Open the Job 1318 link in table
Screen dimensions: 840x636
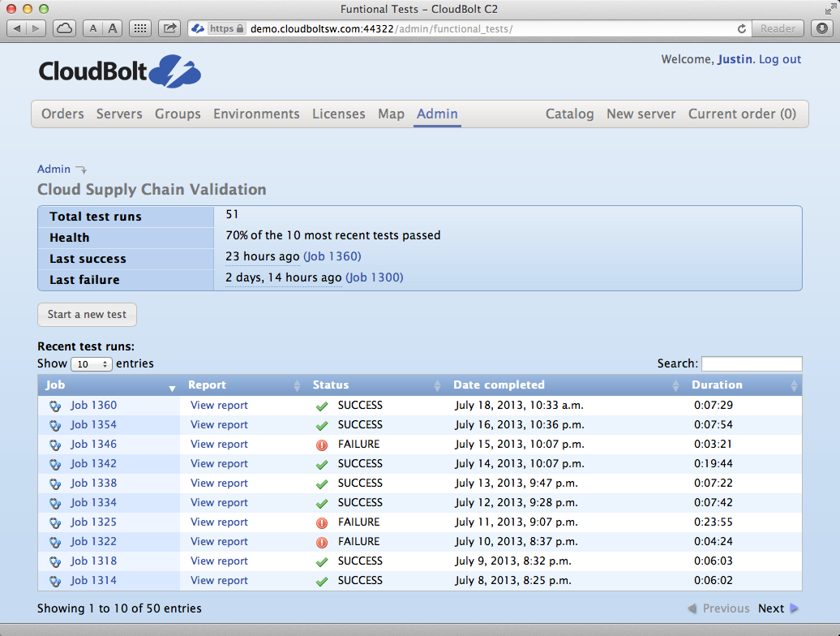(x=94, y=561)
